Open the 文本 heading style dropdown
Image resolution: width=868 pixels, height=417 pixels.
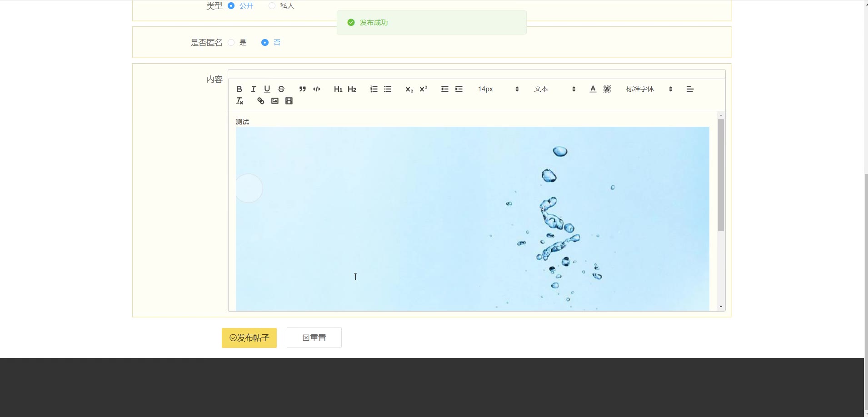point(554,89)
